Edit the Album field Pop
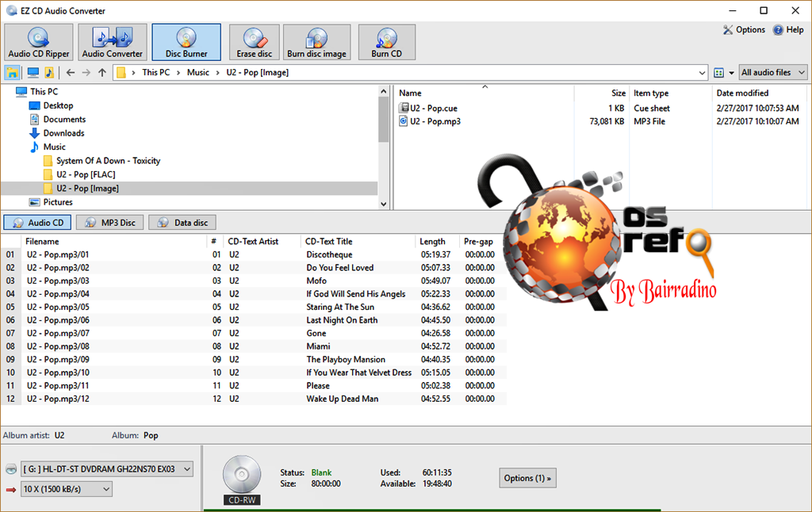812x512 pixels. pyautogui.click(x=151, y=435)
